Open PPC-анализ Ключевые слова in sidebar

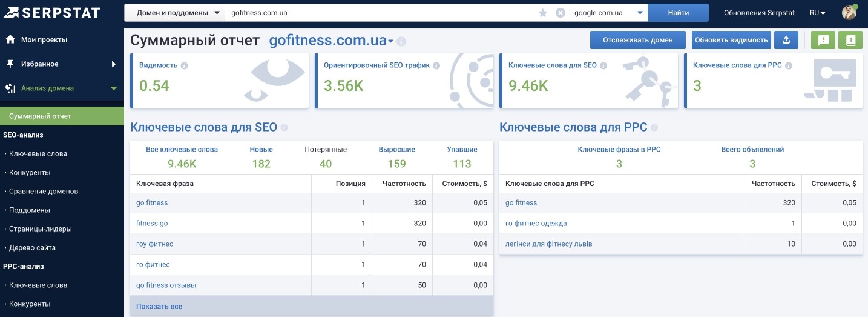click(x=38, y=285)
